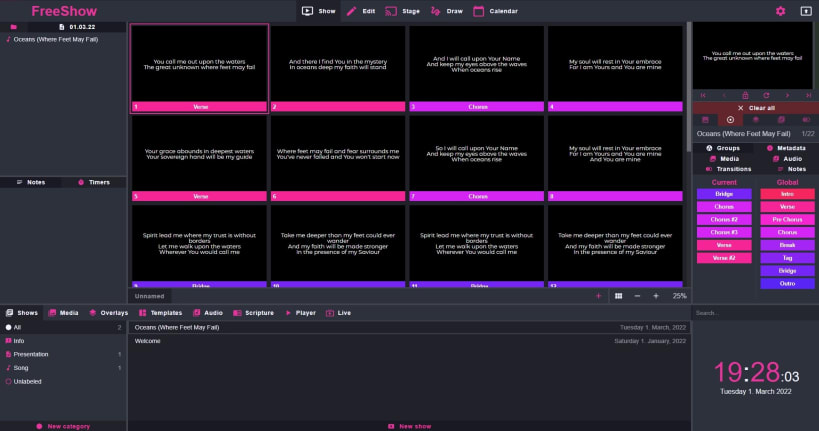The width and height of the screenshot is (819, 431).
Task: Open the Timers tab in project panel
Action: [x=94, y=182]
